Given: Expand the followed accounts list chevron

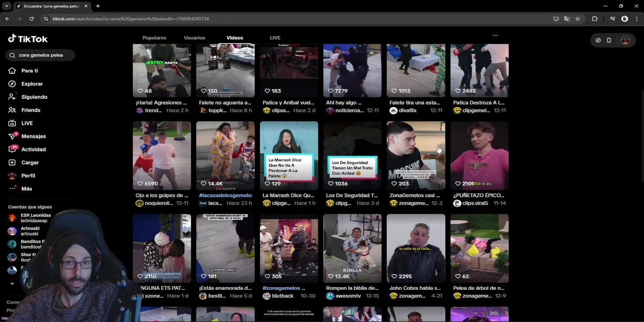Looking at the screenshot, I should point(12,284).
